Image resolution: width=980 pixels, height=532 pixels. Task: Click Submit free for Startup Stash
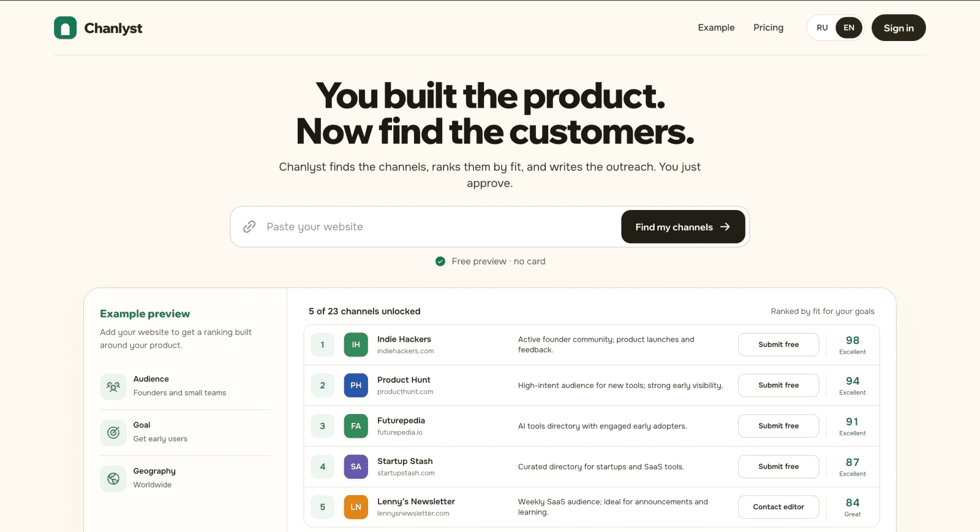pos(778,466)
